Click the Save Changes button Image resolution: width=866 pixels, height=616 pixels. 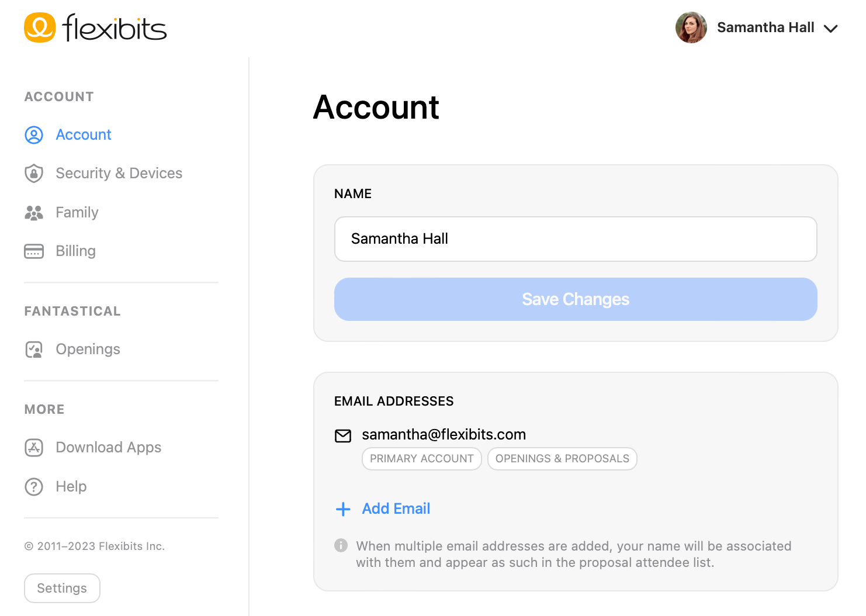576,299
